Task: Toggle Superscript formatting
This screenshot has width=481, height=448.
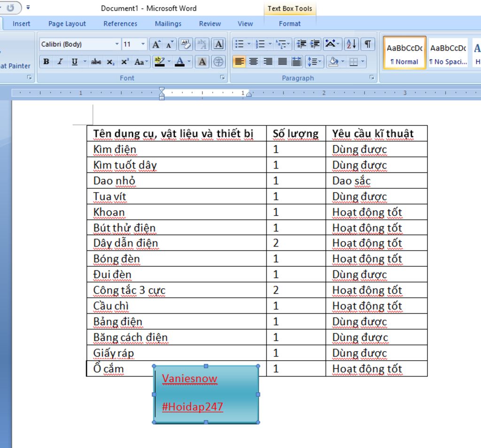Action: 124,62
